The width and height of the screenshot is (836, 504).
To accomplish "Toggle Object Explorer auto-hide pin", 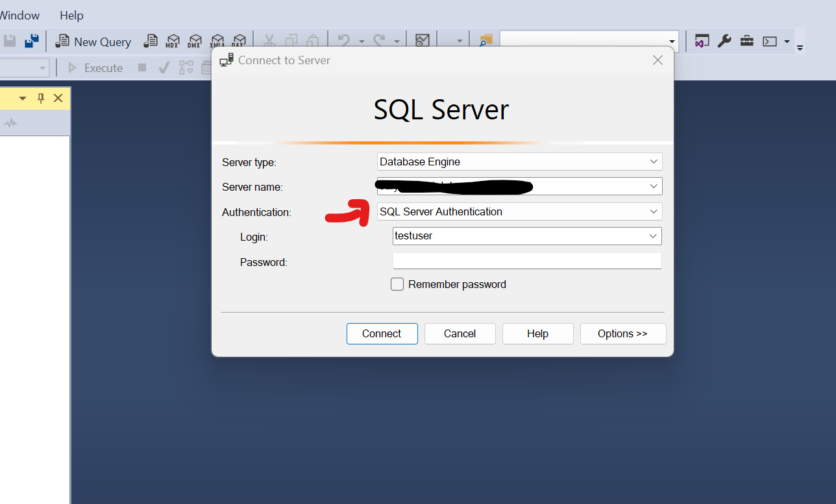I will coord(41,98).
